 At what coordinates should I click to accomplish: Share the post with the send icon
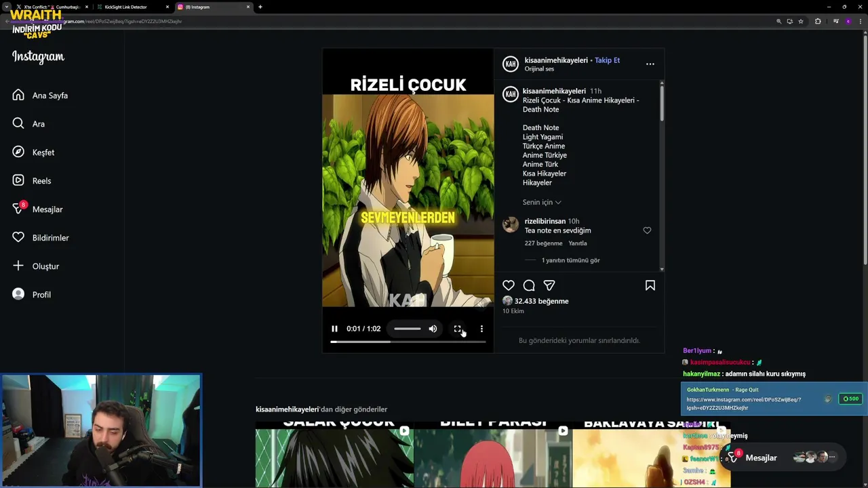tap(549, 285)
